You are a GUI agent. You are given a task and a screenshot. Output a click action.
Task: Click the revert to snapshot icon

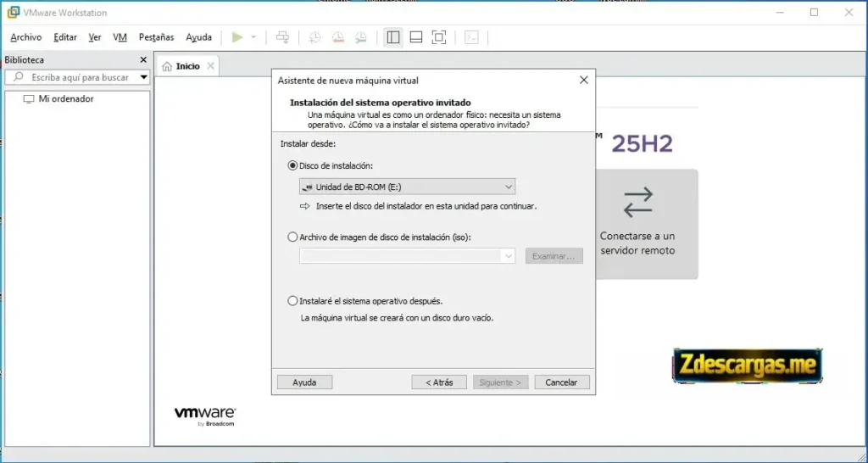click(337, 37)
